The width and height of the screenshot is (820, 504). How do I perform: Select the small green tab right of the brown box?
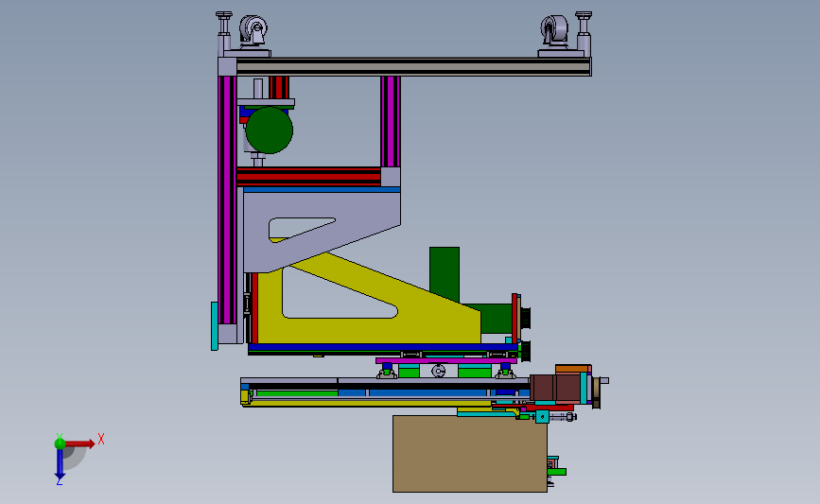(557, 472)
